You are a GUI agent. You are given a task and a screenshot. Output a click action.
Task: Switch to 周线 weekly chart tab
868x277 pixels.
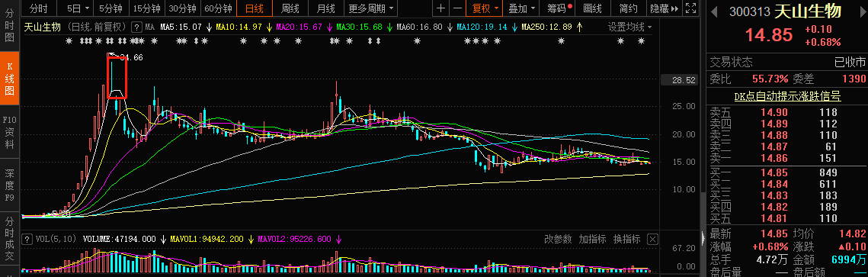(290, 8)
